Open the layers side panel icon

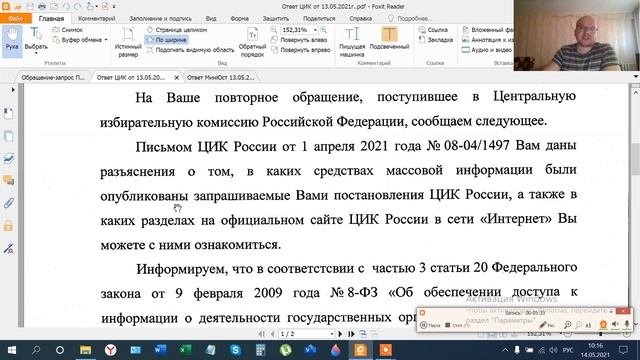point(8,159)
